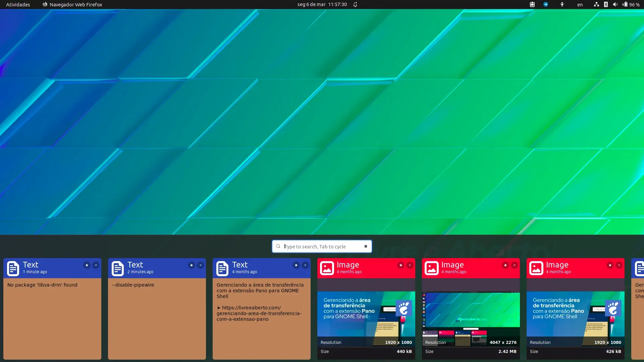
Task: Click the '2 minutes ago' timestamp
Action: 140,272
